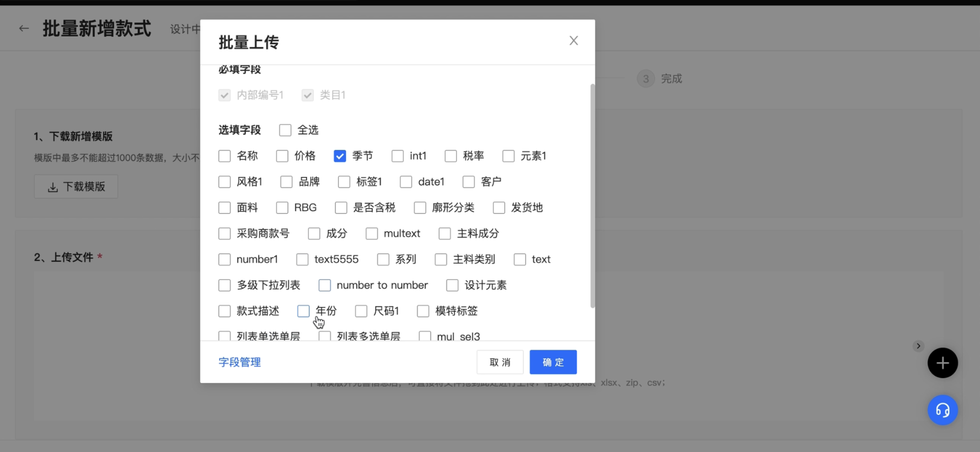The height and width of the screenshot is (452, 980).
Task: Click the dialog's vertical scrollbar
Action: click(592, 194)
